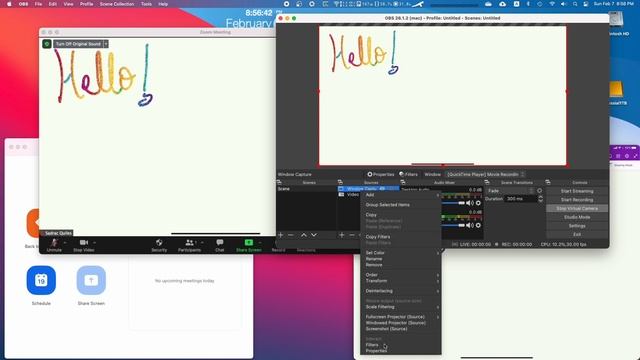This screenshot has height=360, width=640.
Task: Click Stop Virtual Camera button
Action: point(577,208)
